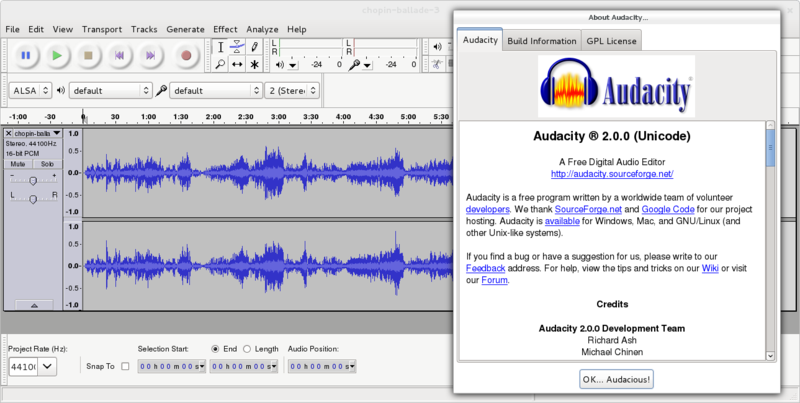Screen dimensions: 800x403
Task: Open the SourceForge.net link
Action: point(588,209)
